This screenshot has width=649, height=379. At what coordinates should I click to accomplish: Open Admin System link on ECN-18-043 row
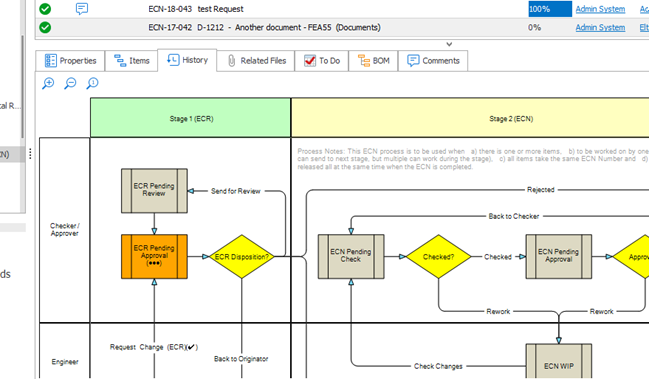(x=600, y=9)
